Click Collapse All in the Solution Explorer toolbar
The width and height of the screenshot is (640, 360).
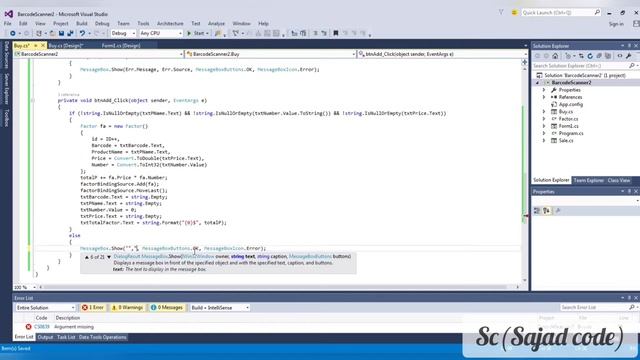[x=599, y=56]
